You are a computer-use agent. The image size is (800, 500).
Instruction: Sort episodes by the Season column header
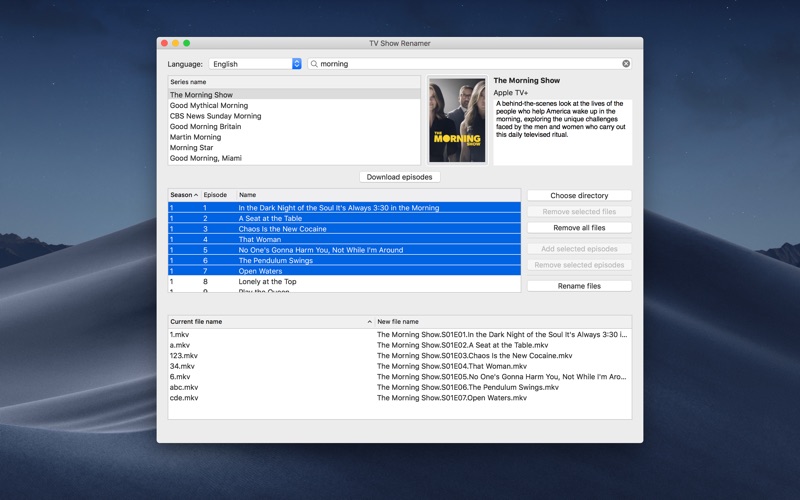pos(184,195)
